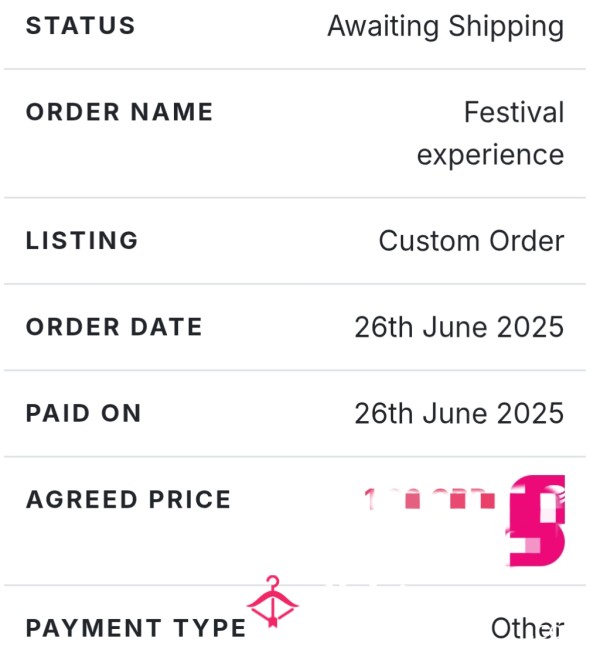Viewport: 600px width, 656px height.
Task: Click the pink hanger logo icon
Action: tap(272, 602)
